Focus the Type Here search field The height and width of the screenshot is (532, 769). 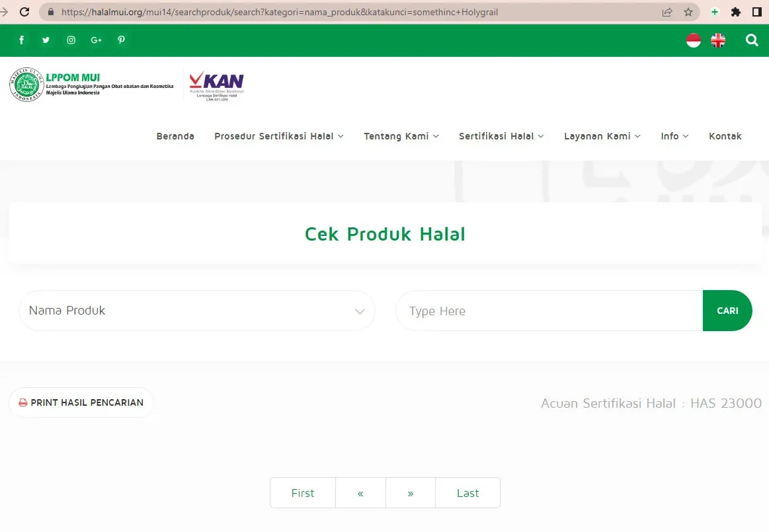pyautogui.click(x=549, y=311)
